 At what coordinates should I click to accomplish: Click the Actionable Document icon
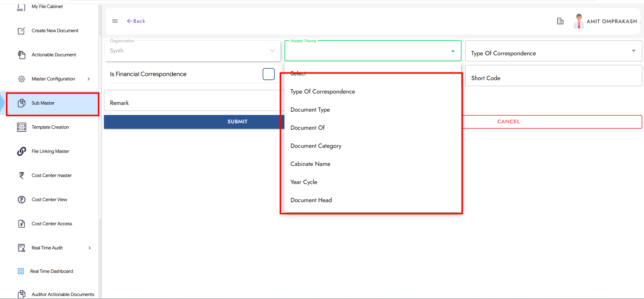click(21, 55)
